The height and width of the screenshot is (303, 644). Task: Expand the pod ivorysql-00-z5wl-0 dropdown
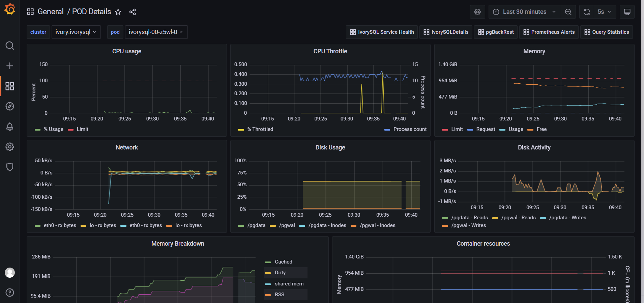coord(156,32)
